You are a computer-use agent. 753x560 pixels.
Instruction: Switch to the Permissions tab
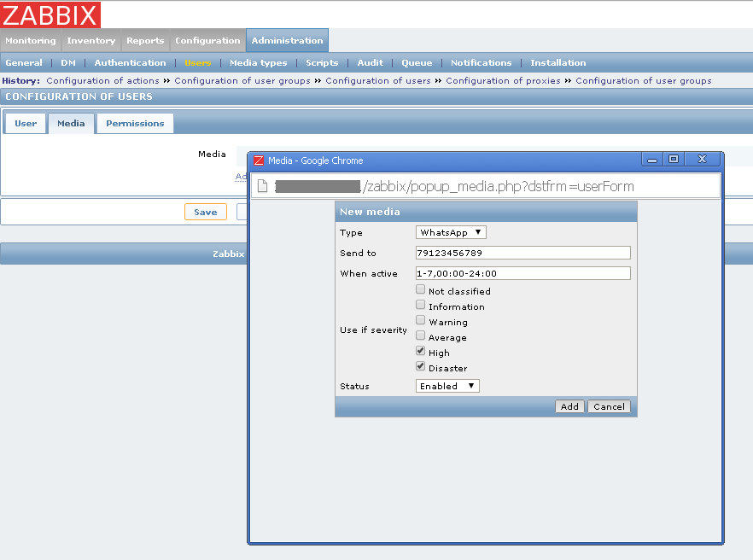coord(135,124)
